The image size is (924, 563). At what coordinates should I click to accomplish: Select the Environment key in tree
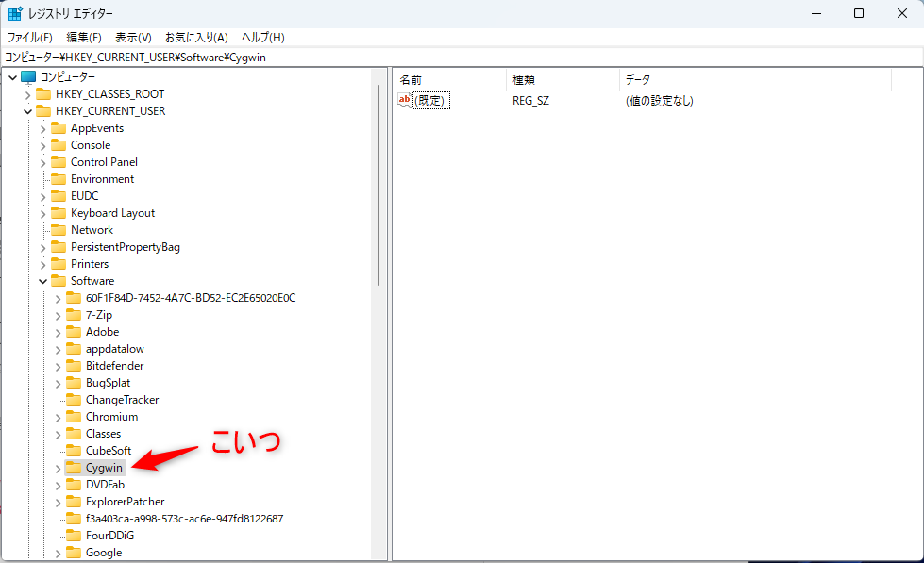tap(102, 179)
